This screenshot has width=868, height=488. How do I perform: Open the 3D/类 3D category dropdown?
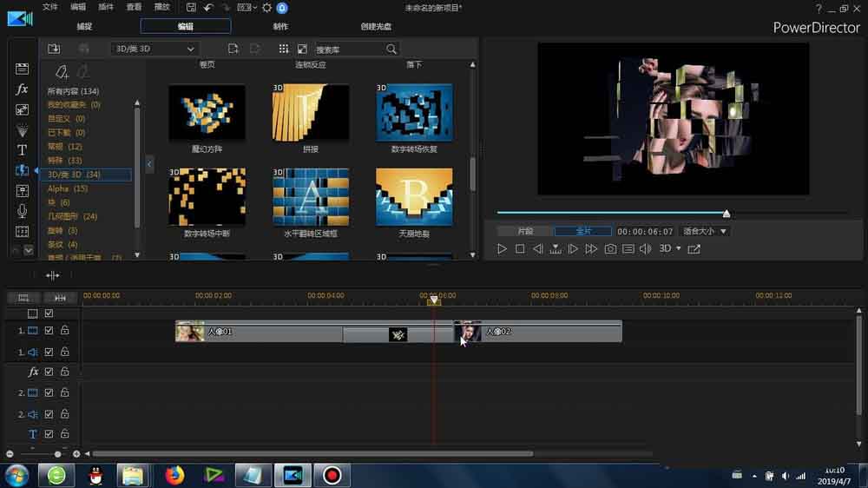[x=155, y=49]
